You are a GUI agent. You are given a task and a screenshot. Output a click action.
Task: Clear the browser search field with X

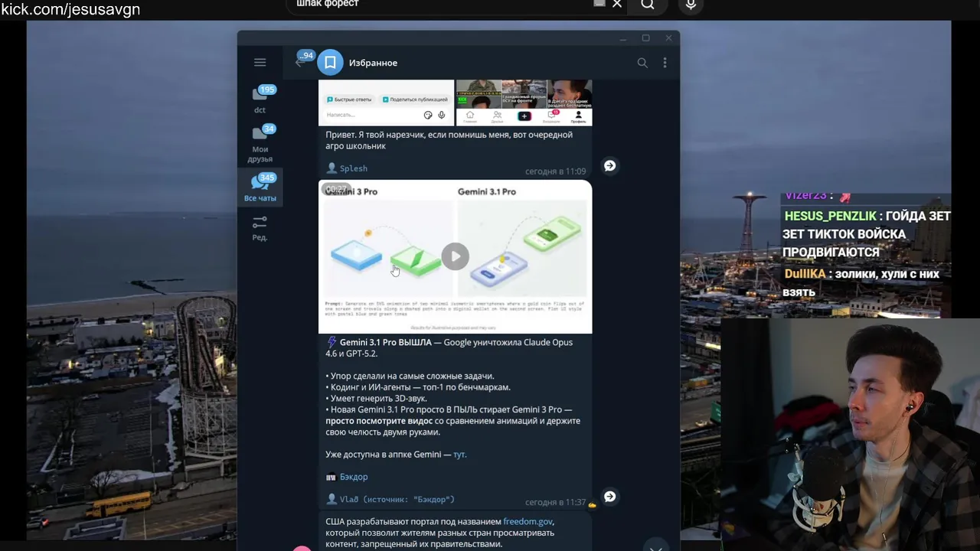pos(617,4)
